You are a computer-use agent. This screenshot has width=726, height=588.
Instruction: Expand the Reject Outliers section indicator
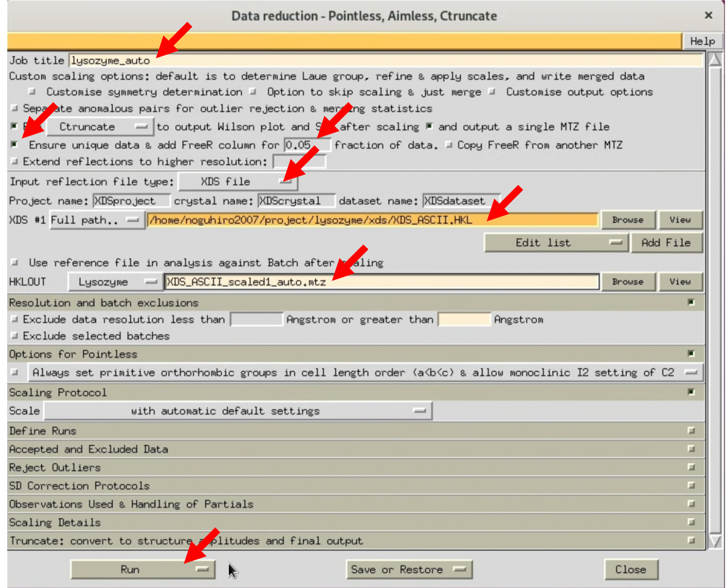click(691, 467)
